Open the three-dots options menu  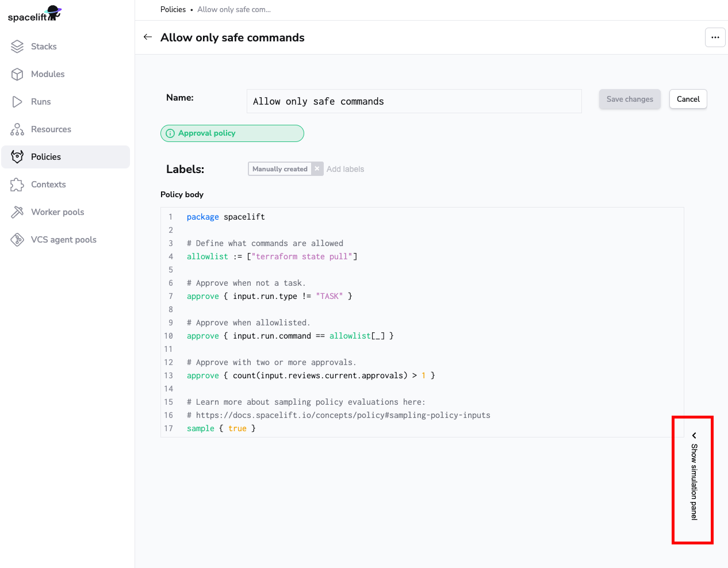(715, 37)
